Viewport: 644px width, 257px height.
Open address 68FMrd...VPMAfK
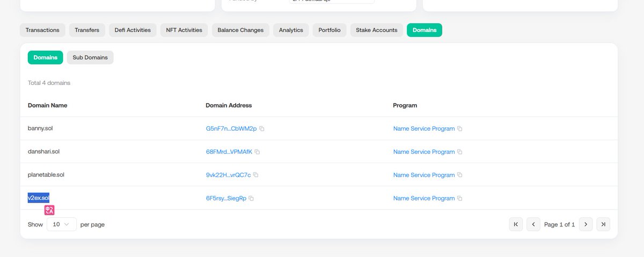click(x=229, y=152)
